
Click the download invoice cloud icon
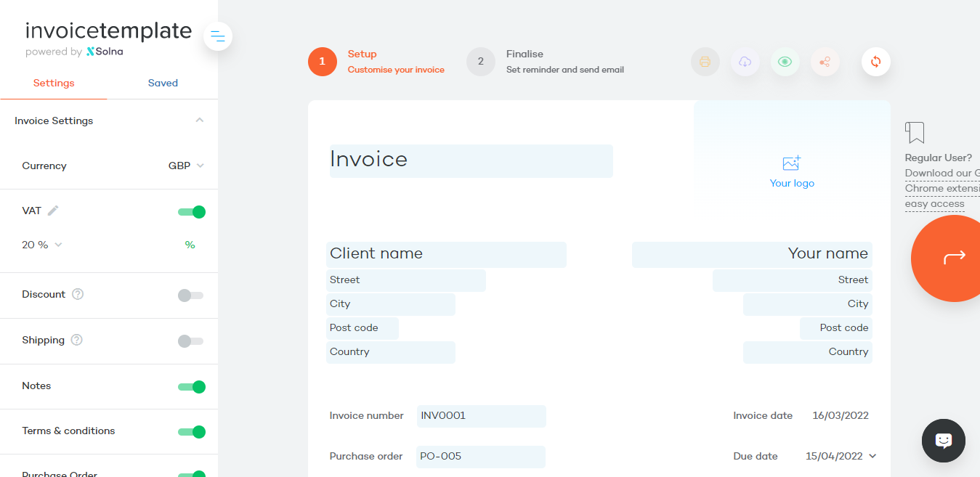point(745,62)
